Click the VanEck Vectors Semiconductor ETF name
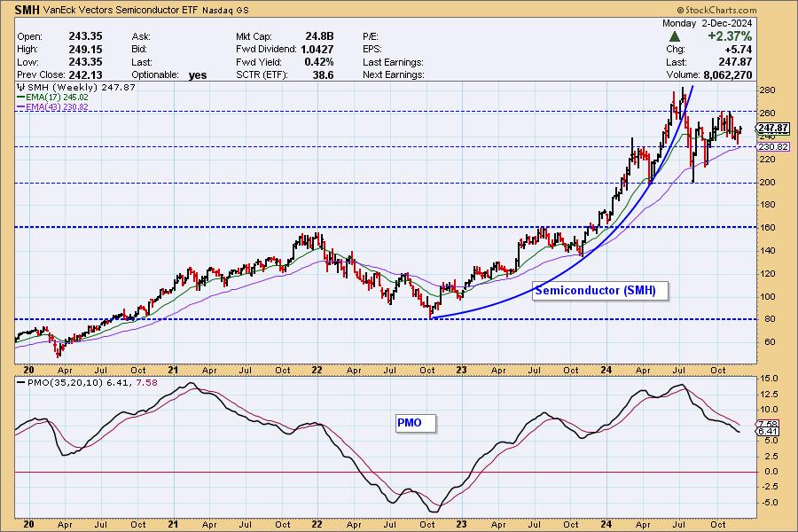Viewport: 798px width, 532px height. pos(121,10)
